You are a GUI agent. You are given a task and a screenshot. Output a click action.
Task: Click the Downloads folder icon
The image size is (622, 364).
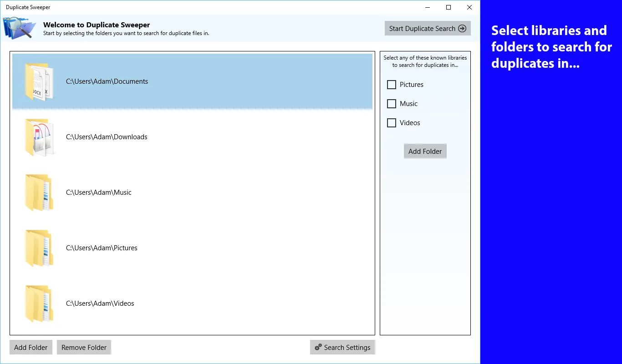pyautogui.click(x=39, y=137)
